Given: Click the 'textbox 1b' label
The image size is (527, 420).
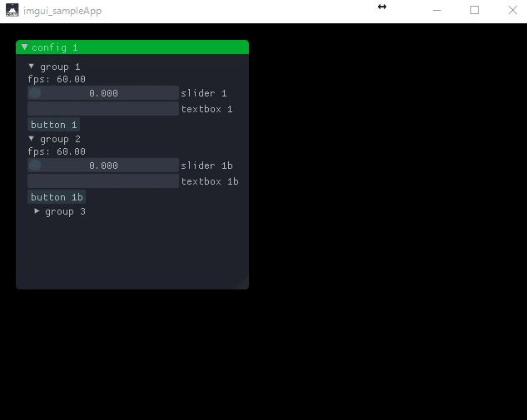Looking at the screenshot, I should click(x=210, y=181).
